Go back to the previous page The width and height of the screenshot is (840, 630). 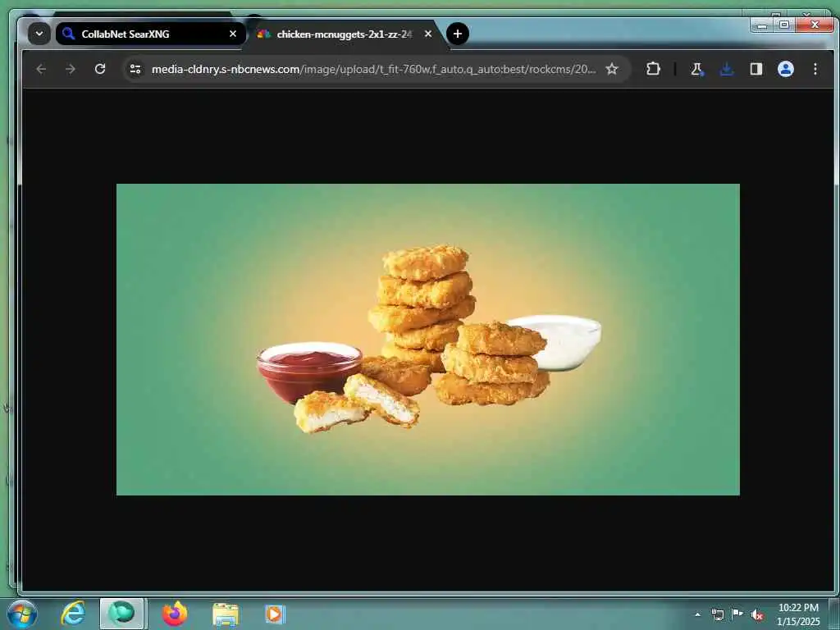(41, 69)
